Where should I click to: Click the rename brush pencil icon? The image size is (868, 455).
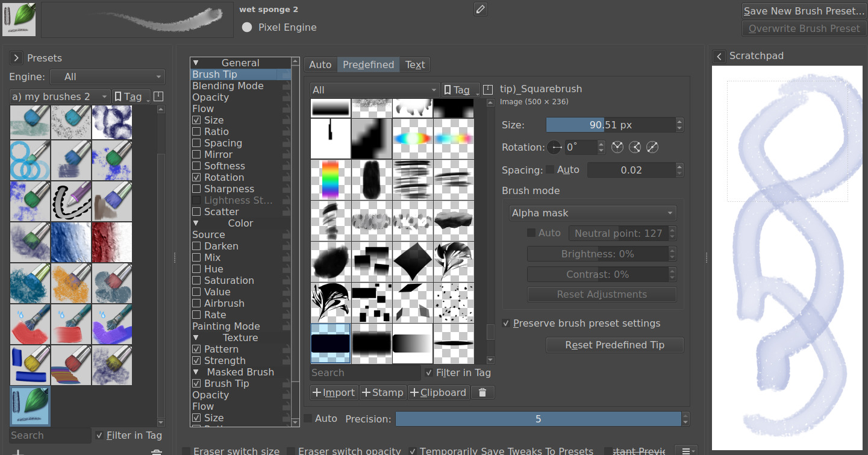point(480,9)
